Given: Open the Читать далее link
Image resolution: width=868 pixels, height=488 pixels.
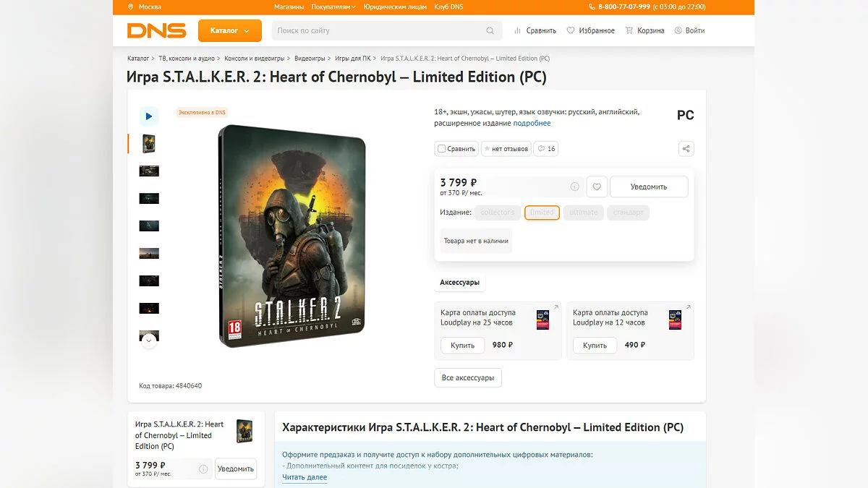Looking at the screenshot, I should tap(305, 477).
